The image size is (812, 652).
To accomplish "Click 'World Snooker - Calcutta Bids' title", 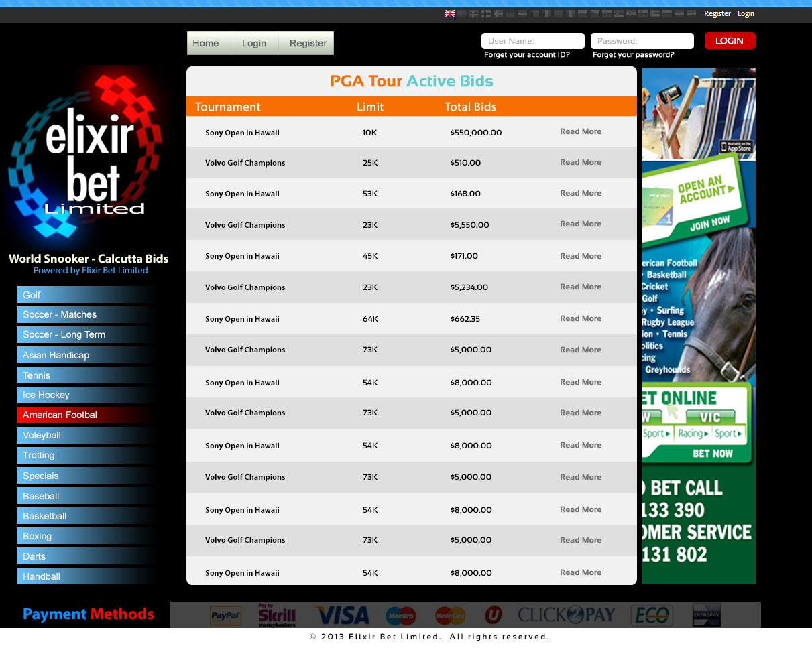I will tap(89, 259).
